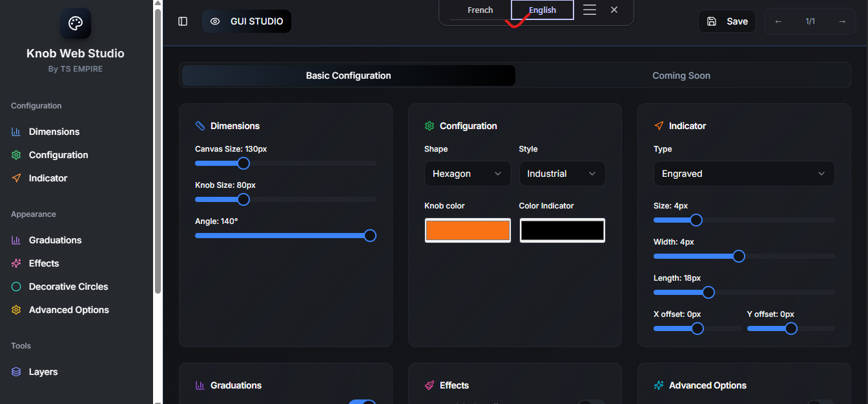Open Configuration in the sidebar
Viewport: 868px width, 404px height.
59,155
